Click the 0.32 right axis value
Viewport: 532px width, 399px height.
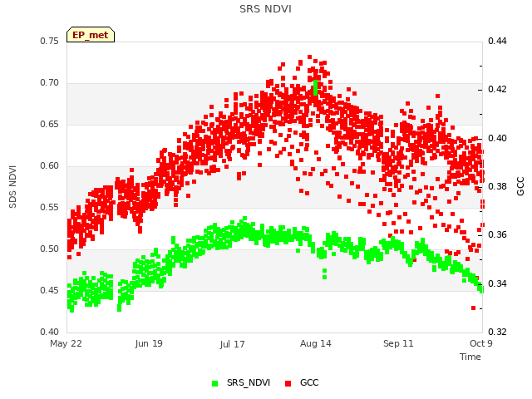coord(497,332)
